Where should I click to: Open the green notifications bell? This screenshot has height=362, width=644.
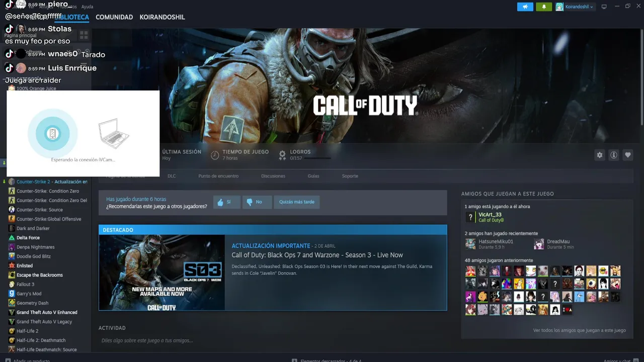click(544, 7)
